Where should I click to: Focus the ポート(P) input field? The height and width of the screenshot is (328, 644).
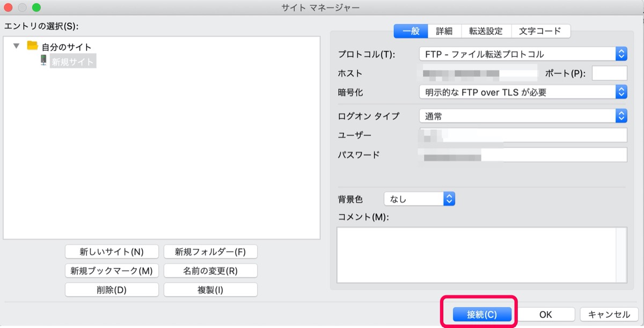[610, 73]
